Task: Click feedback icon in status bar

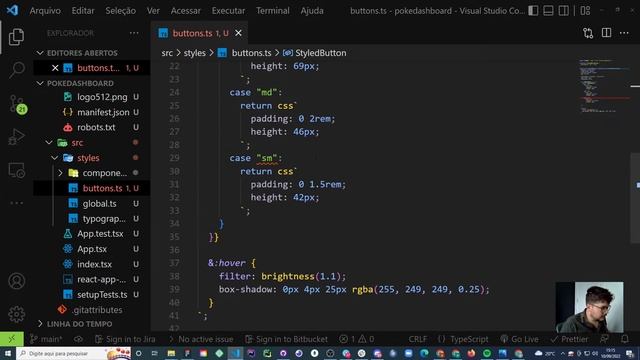Action: coord(604,339)
